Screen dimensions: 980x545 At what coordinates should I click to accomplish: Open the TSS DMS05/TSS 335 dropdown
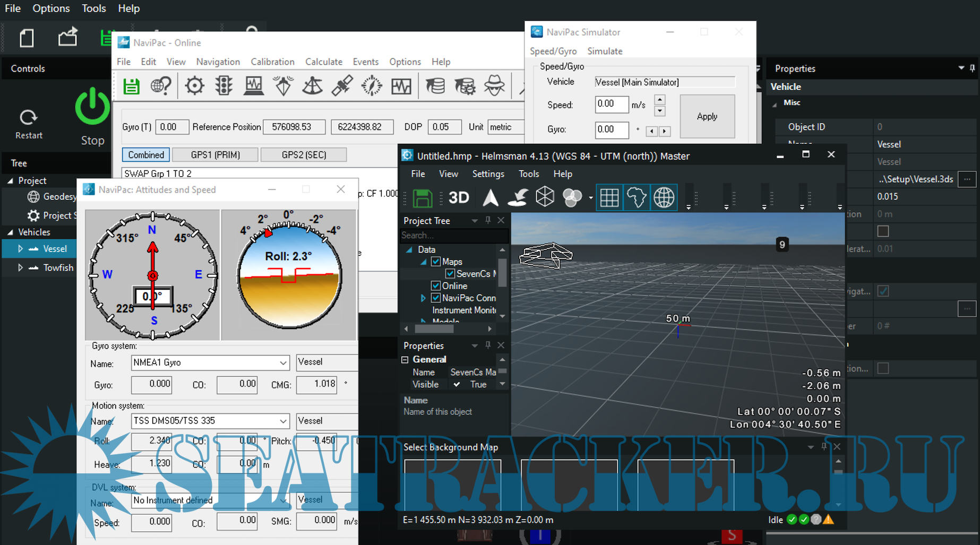[x=283, y=421]
